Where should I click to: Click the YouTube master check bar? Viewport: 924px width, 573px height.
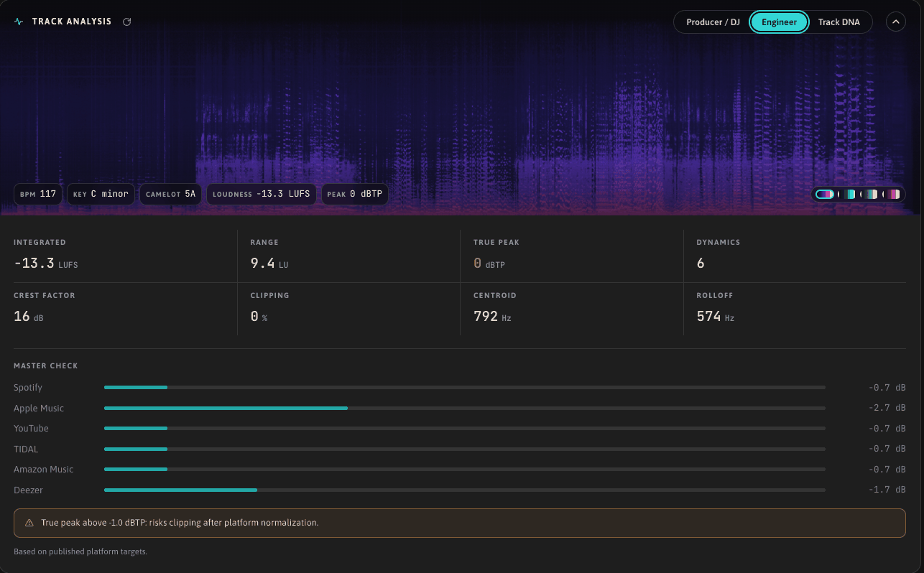click(x=464, y=429)
